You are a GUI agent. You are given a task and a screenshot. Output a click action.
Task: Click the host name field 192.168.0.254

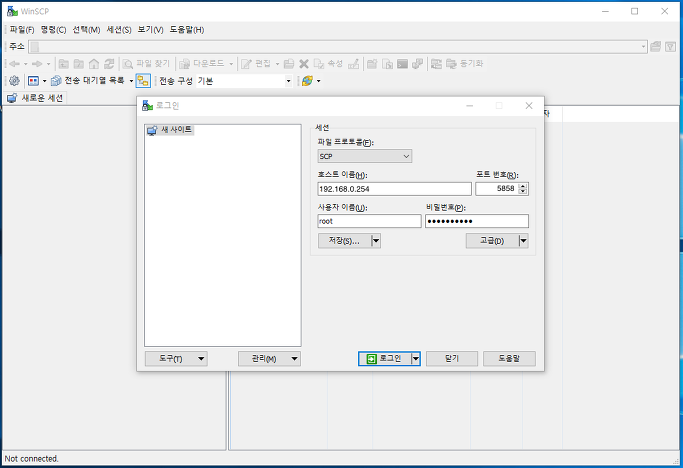click(394, 189)
